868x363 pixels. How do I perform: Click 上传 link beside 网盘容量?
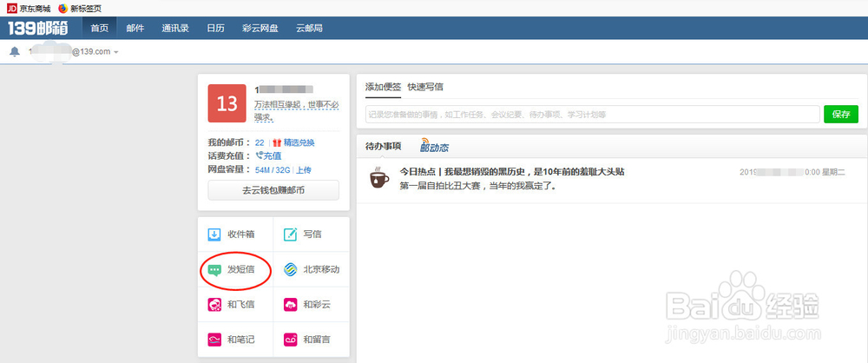[303, 169]
